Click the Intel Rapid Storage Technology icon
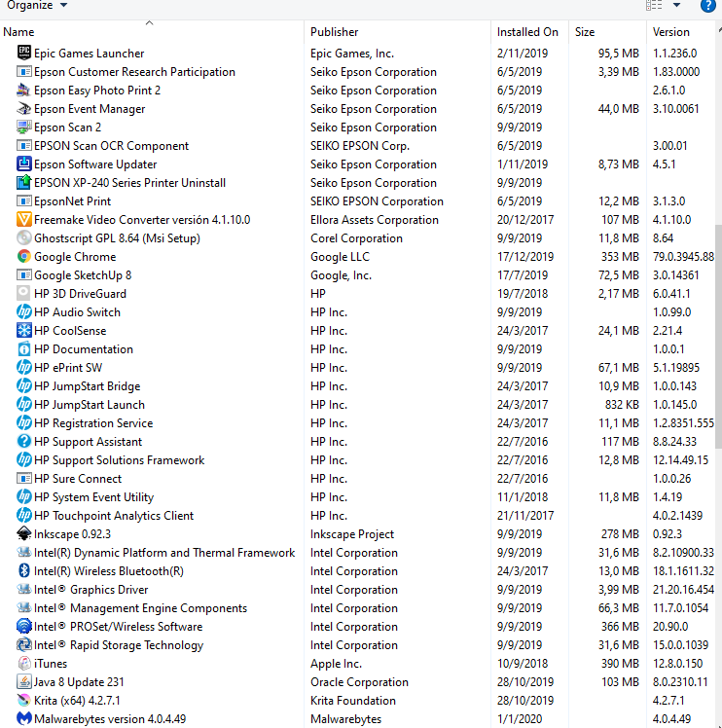Viewport: 722px width, 728px height. pyautogui.click(x=23, y=644)
